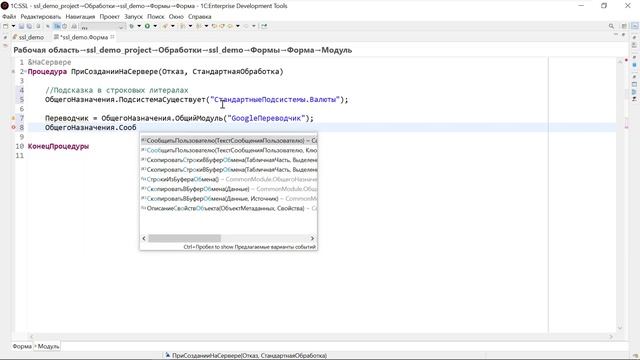Click the editor horizontal scrollbar right arrow
This screenshot has height=360, width=640.
point(611,337)
